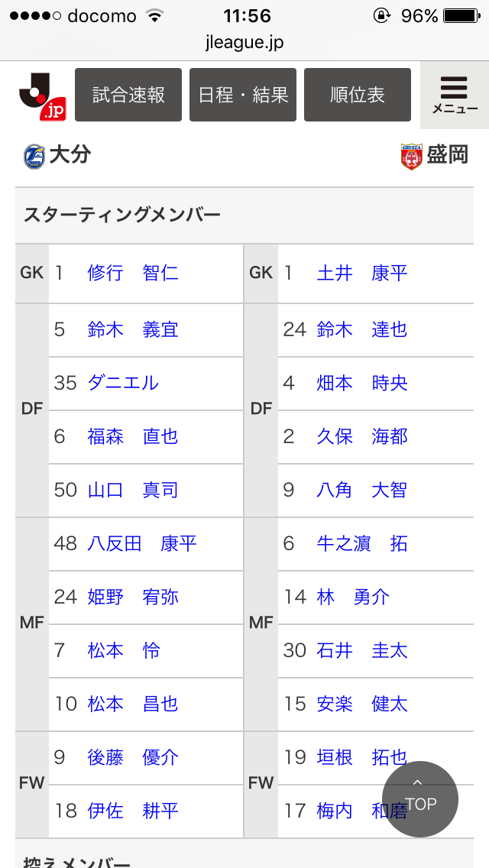Open 後藤 優介 player page

click(133, 757)
